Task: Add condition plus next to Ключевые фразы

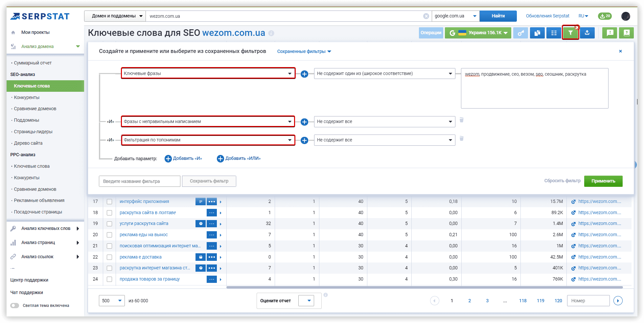Action: pyautogui.click(x=305, y=74)
